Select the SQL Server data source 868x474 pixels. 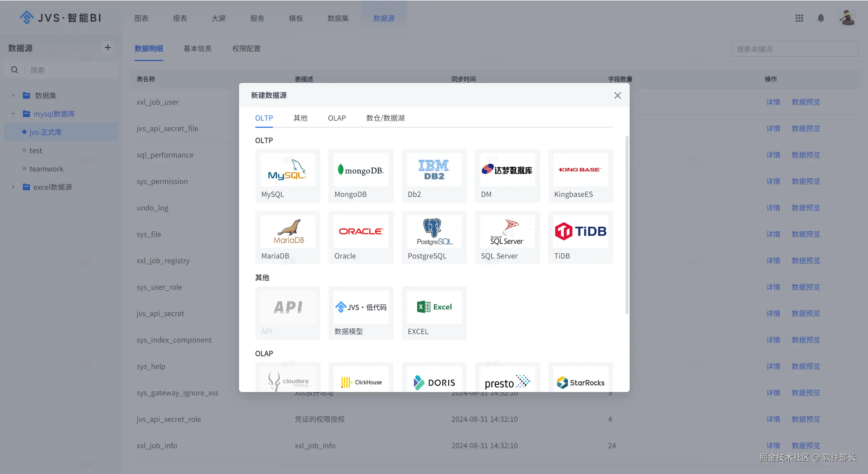507,231
